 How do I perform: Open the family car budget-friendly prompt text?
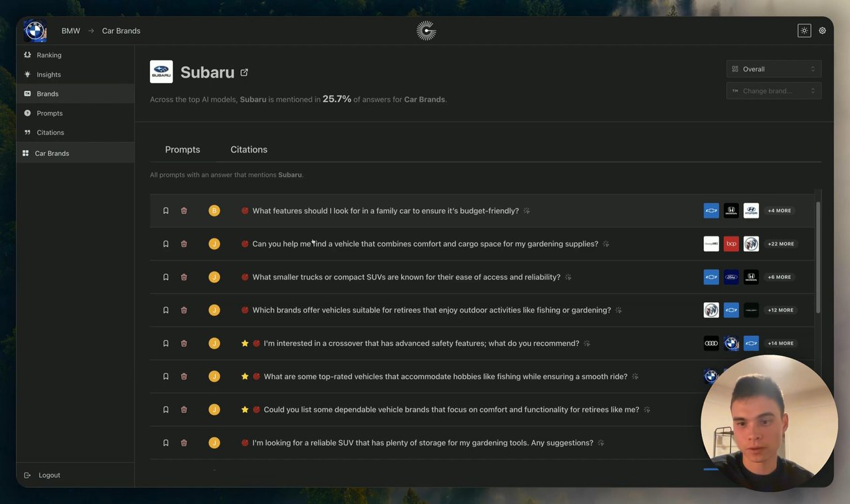(386, 210)
